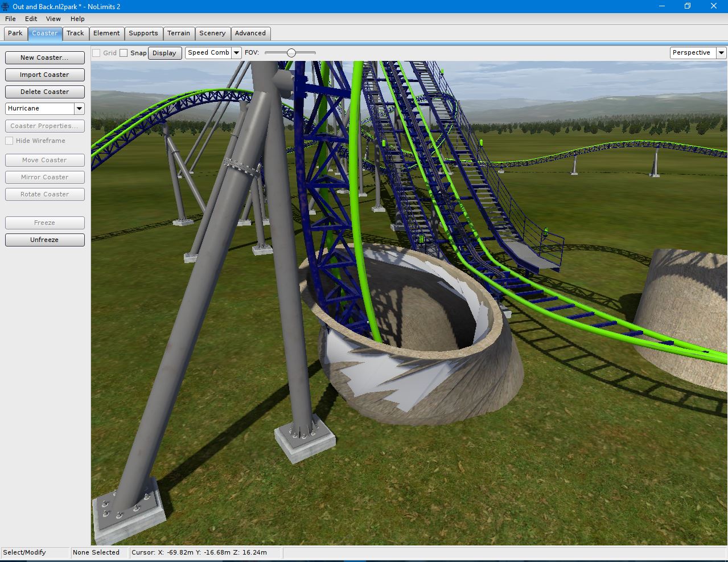
Task: Click the Delete Coaster button
Action: pyautogui.click(x=44, y=92)
